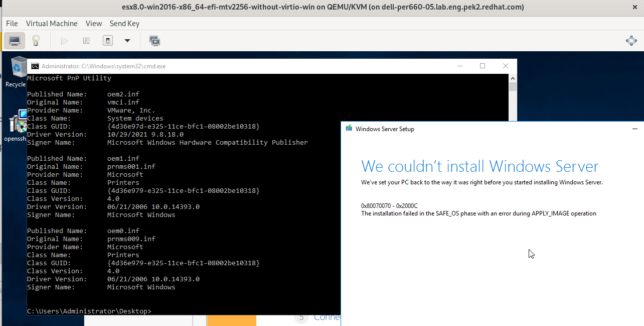Open shutdown options dropdown arrow
Viewport: 644px width, 326px height.
(x=127, y=41)
